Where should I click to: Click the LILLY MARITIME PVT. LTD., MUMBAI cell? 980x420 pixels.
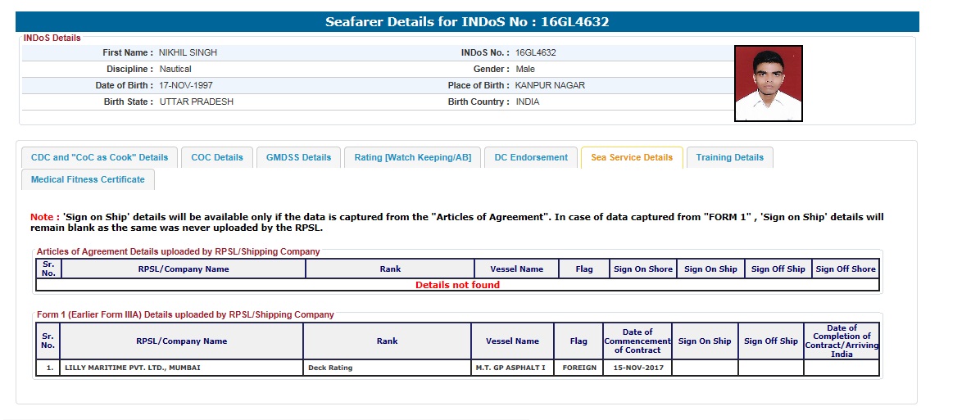pyautogui.click(x=133, y=368)
